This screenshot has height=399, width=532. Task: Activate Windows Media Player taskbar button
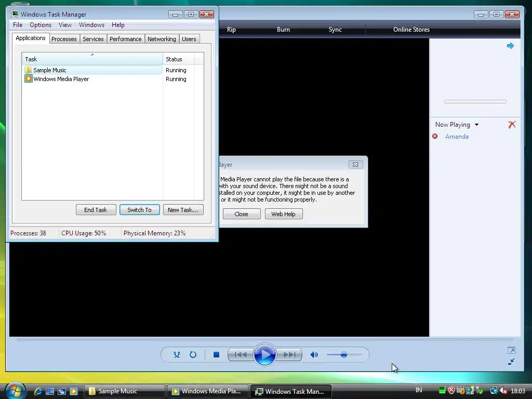(x=207, y=391)
